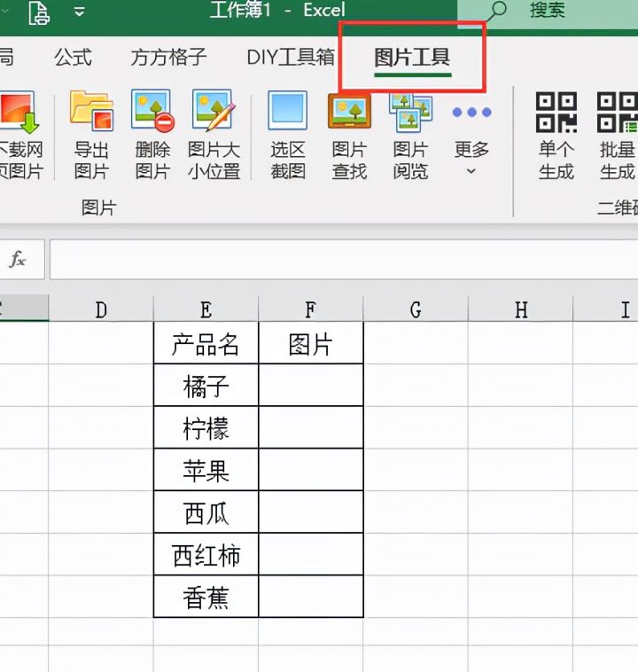Screen dimensions: 638x672
Task: Select the cell containing 西红柿
Action: (x=206, y=555)
